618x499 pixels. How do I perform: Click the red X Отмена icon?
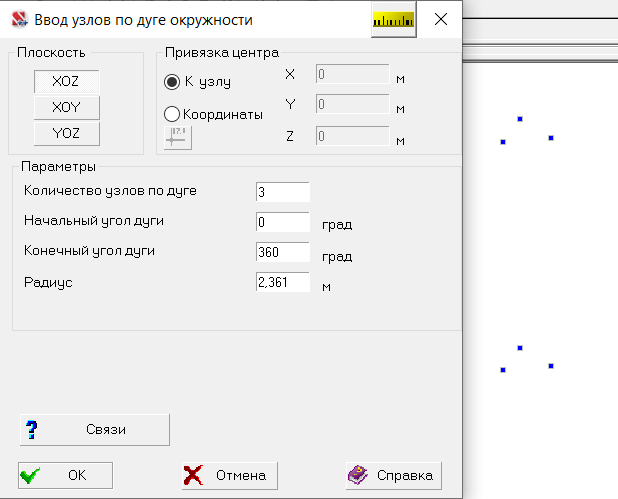click(x=193, y=475)
